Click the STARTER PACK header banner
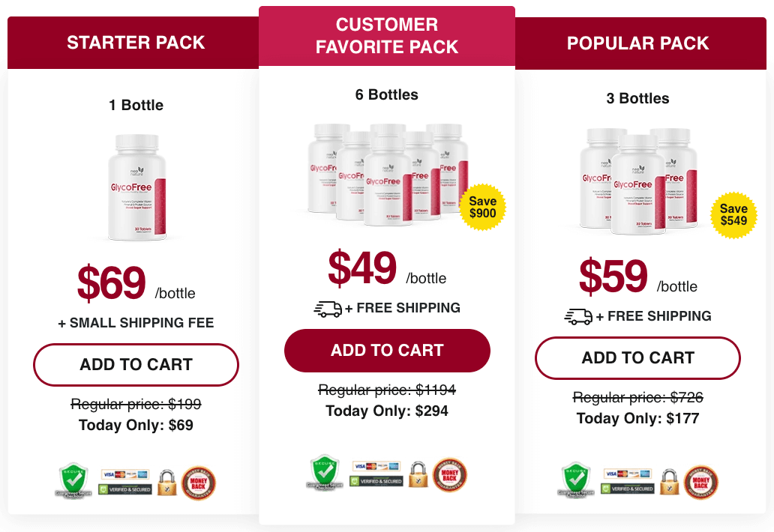774x532 pixels. point(136,43)
